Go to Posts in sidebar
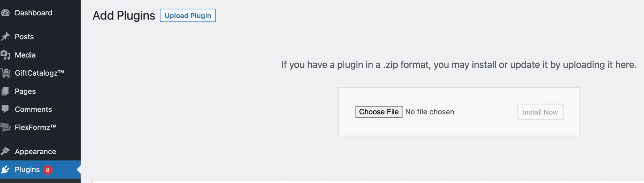Image resolution: width=644 pixels, height=183 pixels. pos(24,37)
